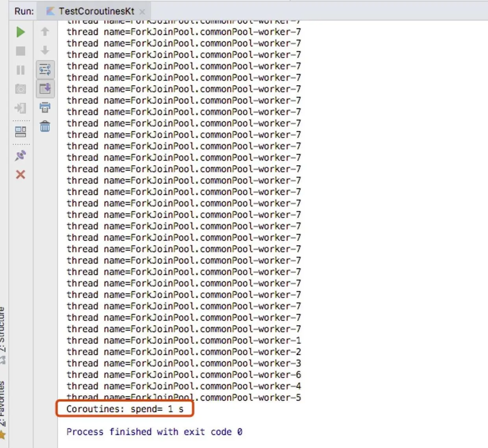Click the "Run:" panel label
This screenshot has height=448, width=488.
[24, 11]
